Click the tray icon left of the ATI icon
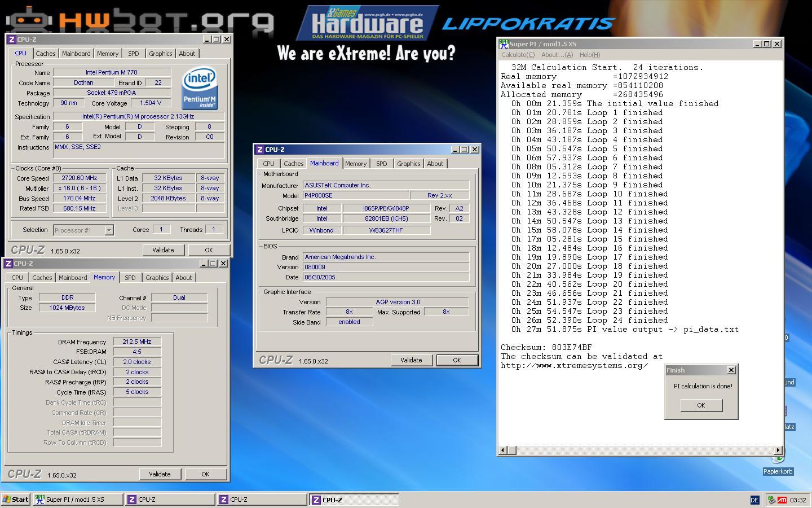The height and width of the screenshot is (508, 812). [x=771, y=500]
